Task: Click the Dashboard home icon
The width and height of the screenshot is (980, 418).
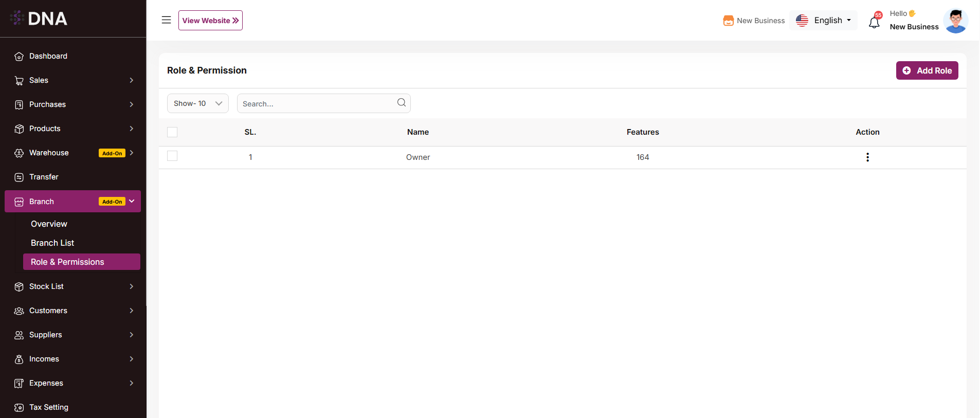Action: [19, 57]
